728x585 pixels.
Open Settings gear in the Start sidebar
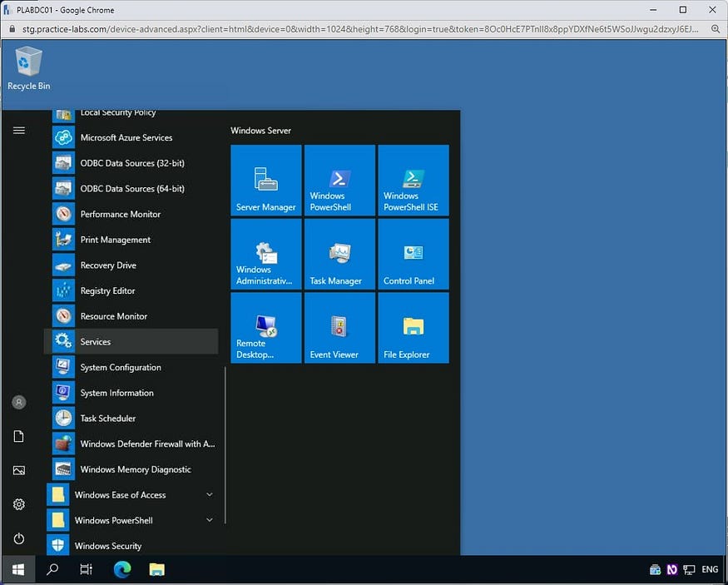click(19, 504)
